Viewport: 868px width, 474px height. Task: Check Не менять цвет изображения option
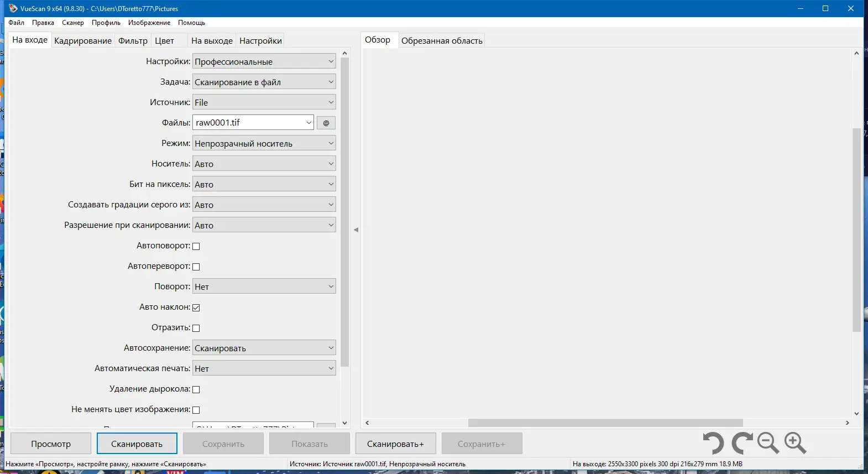[196, 410]
